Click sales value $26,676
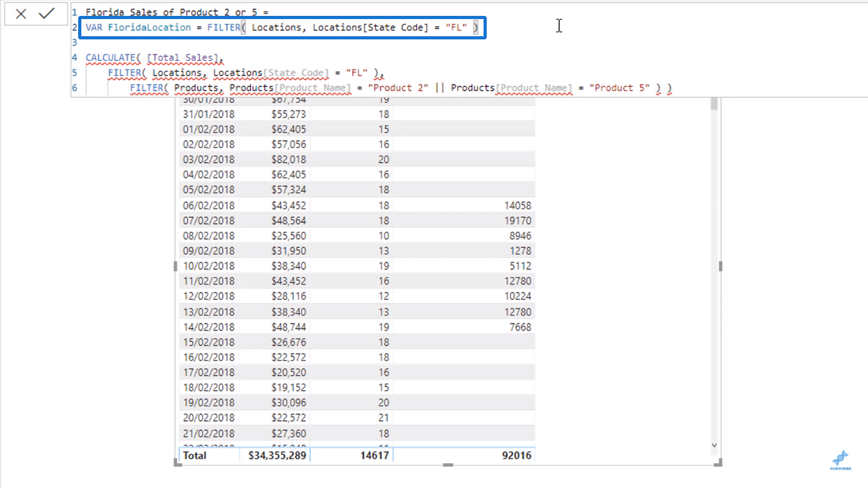The image size is (868, 488). point(288,342)
